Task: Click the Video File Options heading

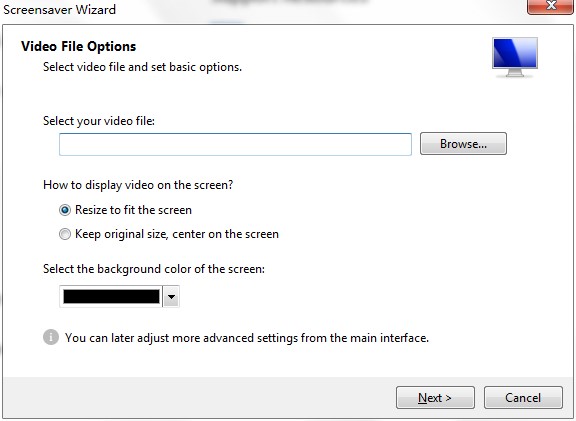Action: pos(79,46)
